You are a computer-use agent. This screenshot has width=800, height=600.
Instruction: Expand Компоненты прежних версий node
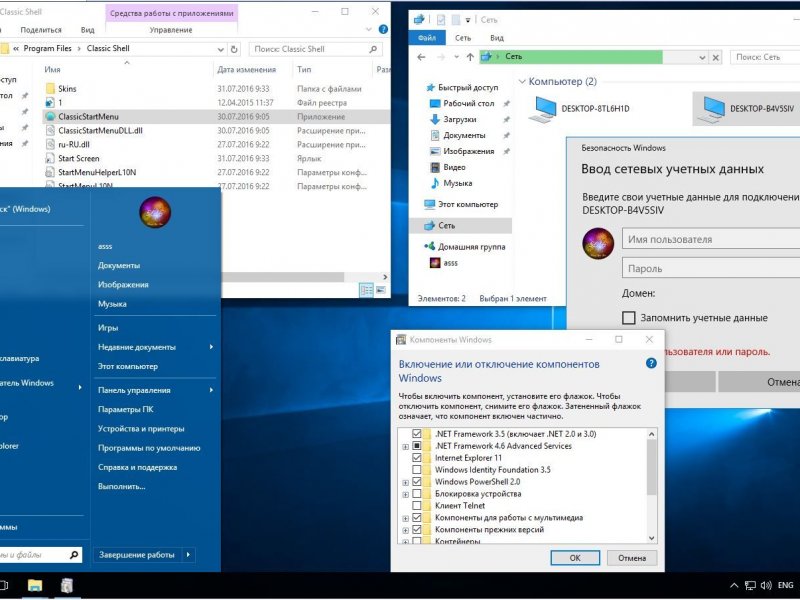point(406,530)
